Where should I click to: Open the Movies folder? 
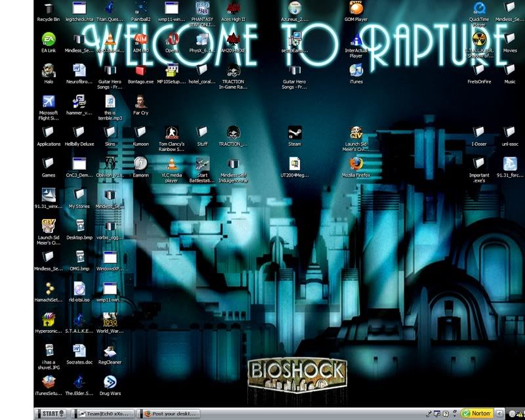coord(510,39)
